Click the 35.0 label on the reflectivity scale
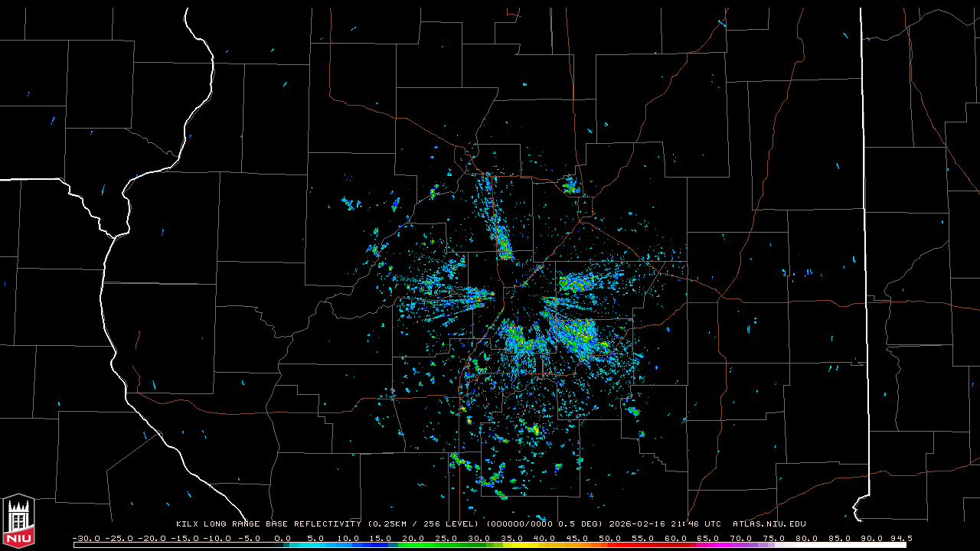Screen dimensions: 980x551 point(511,538)
